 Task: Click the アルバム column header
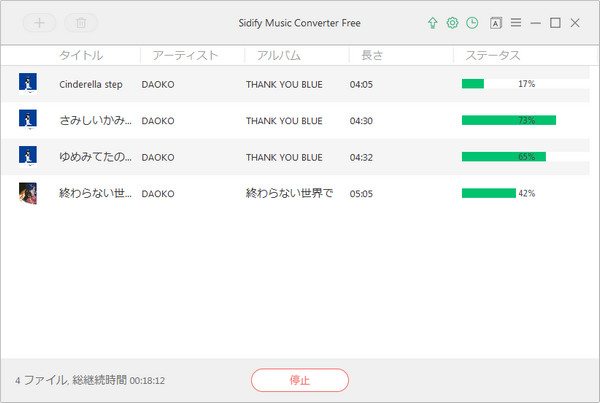(279, 55)
